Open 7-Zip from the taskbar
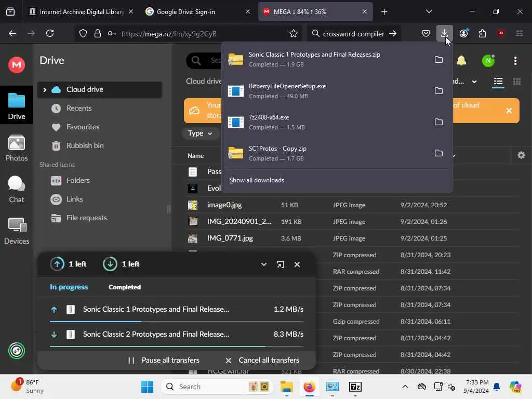 (x=355, y=387)
